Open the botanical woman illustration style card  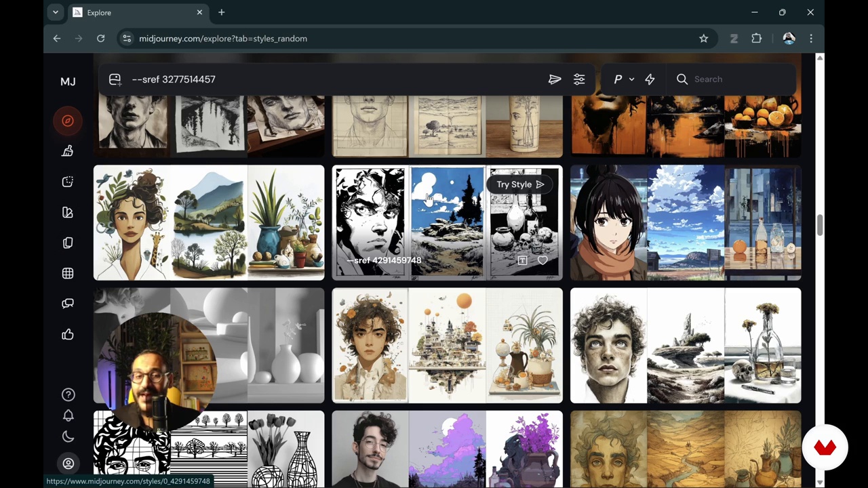point(209,222)
